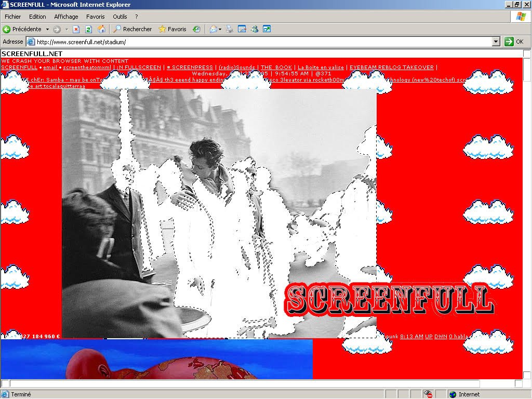This screenshot has height=399, width=532.
Task: Click the 'WE CRASH YOUR BROWSER WITH CONTENT' text
Action: point(65,61)
